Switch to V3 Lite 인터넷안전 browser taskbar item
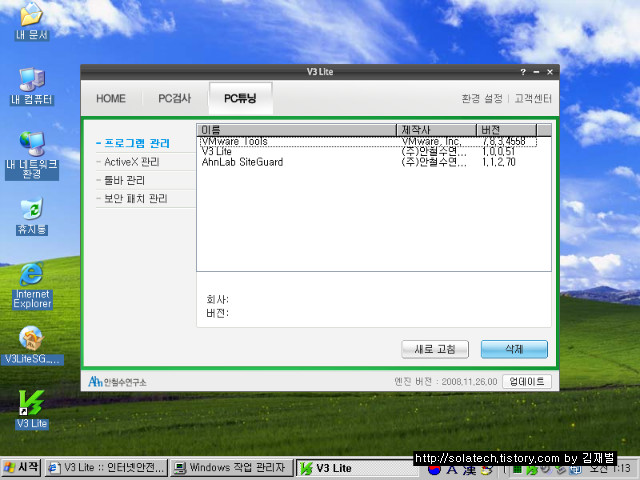Screen dimensions: 640x480 point(107,468)
